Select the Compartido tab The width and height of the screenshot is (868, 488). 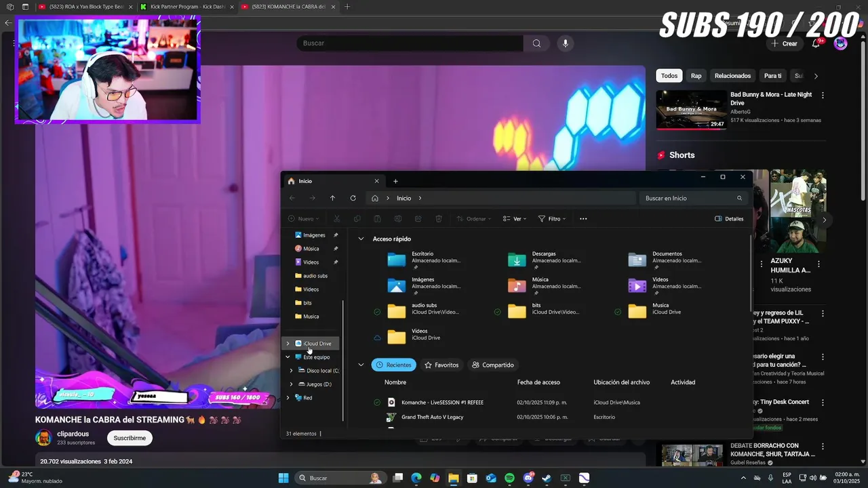click(x=493, y=365)
